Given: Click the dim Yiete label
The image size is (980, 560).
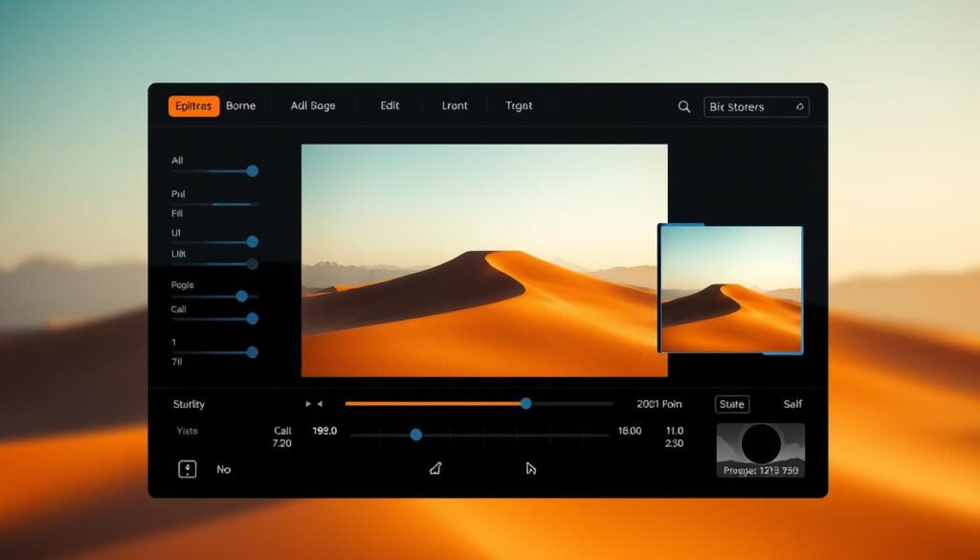Looking at the screenshot, I should [x=187, y=431].
